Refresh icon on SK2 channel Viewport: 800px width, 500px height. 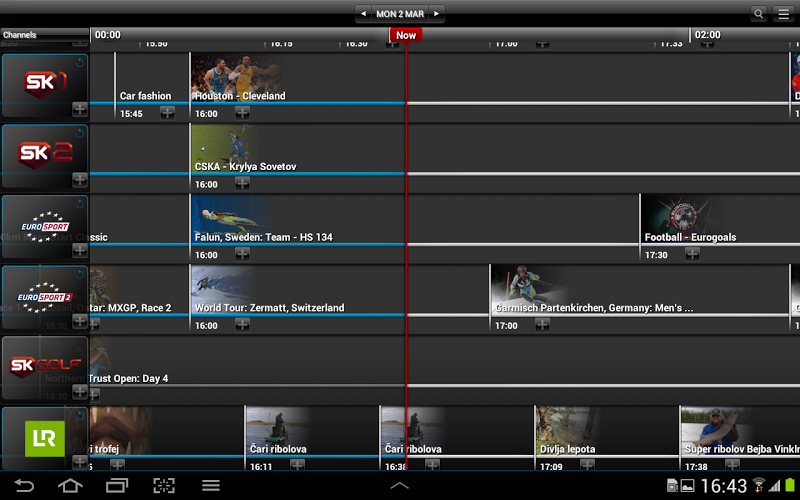(x=80, y=133)
